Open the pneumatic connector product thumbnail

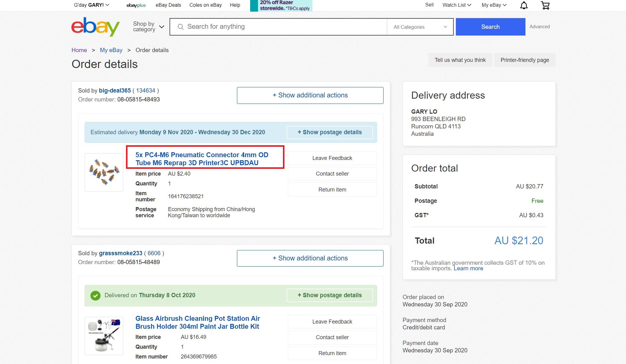click(x=104, y=172)
